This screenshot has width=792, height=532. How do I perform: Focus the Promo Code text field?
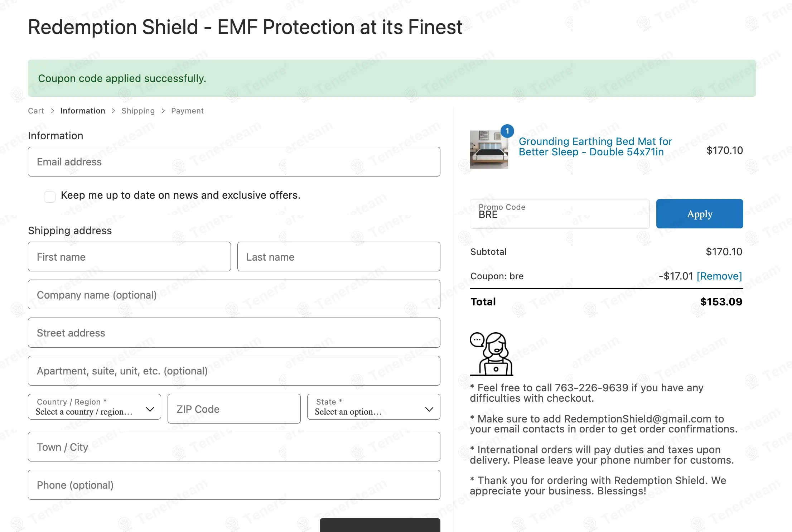tap(559, 214)
